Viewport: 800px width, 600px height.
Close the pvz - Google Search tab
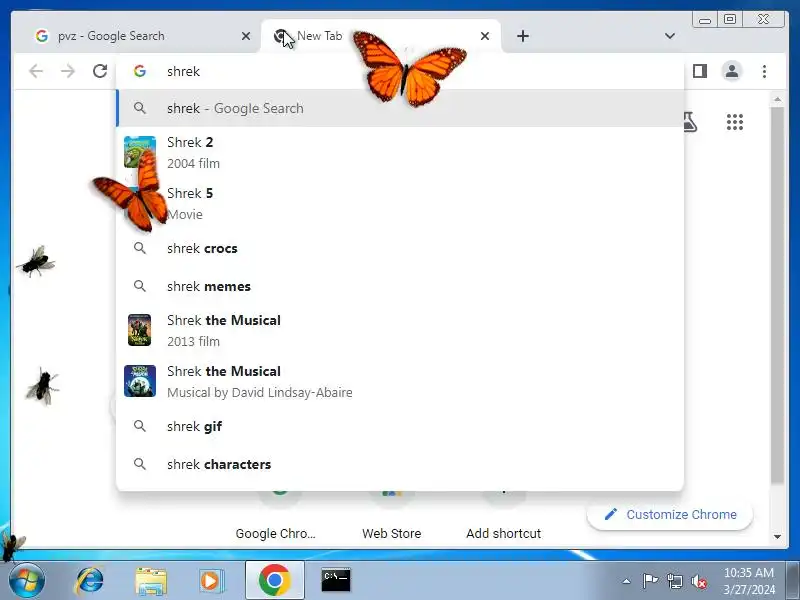coord(246,36)
